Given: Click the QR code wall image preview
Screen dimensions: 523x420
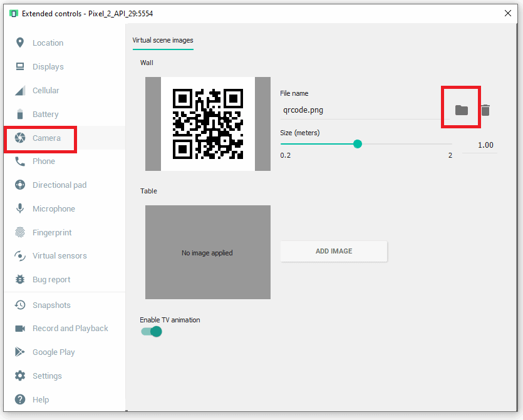Looking at the screenshot, I should tap(208, 124).
